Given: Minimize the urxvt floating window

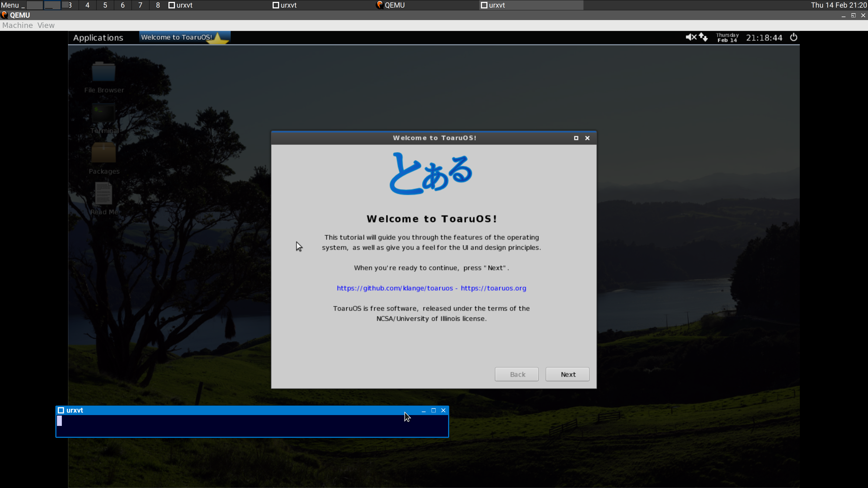Looking at the screenshot, I should click(423, 410).
